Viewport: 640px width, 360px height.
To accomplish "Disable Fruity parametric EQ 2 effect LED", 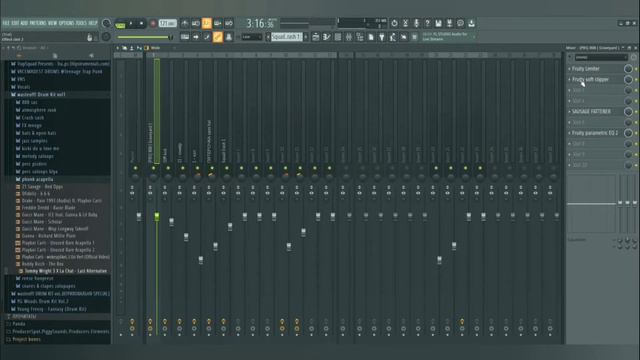I will click(636, 133).
